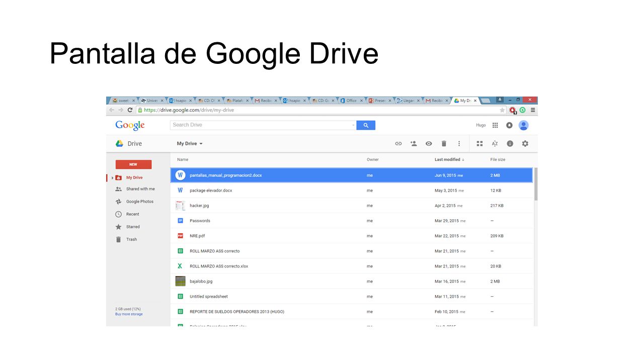644x362 pixels.
Task: Click the PDF icon of NRE.pdf
Action: point(180,236)
